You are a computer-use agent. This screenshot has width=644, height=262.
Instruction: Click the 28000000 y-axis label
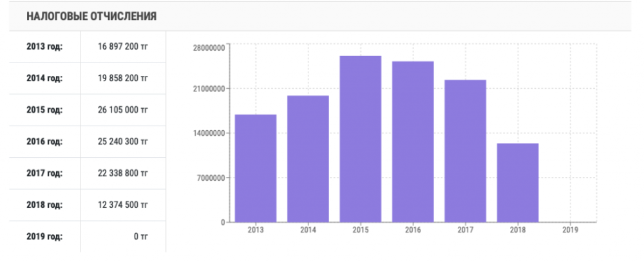point(209,48)
